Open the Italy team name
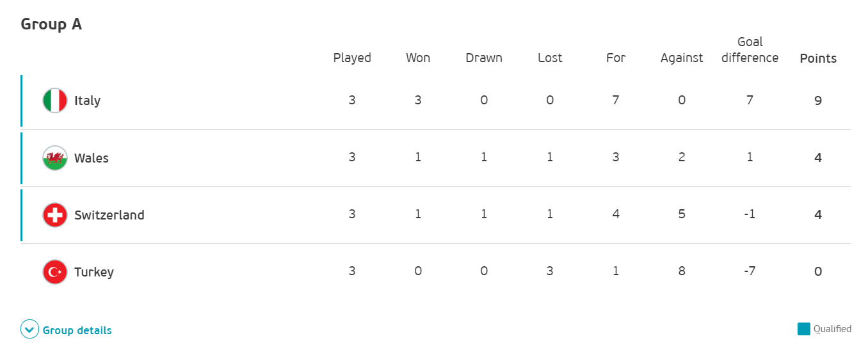Image resolution: width=868 pixels, height=359 pixels. [87, 100]
